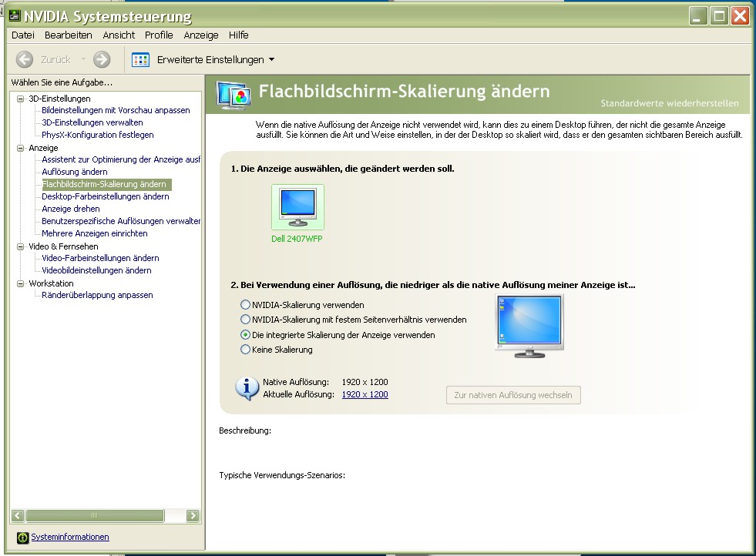
Task: Click the 3D-Einstellungen category label
Action: (x=59, y=99)
